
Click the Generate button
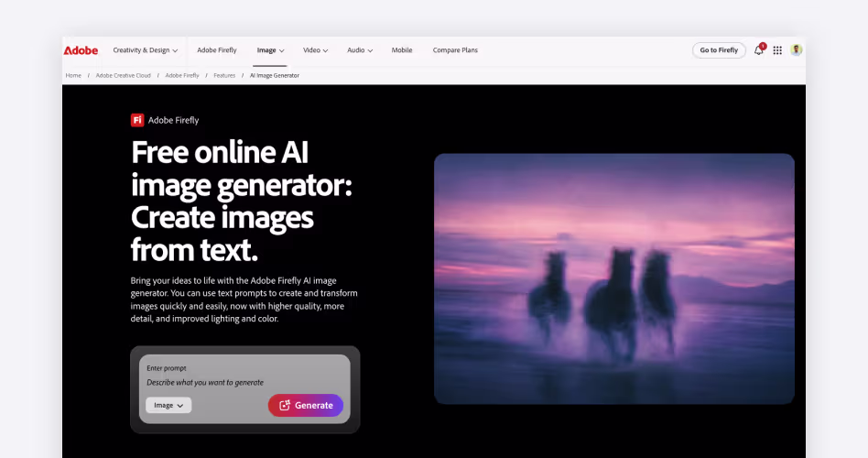coord(306,406)
